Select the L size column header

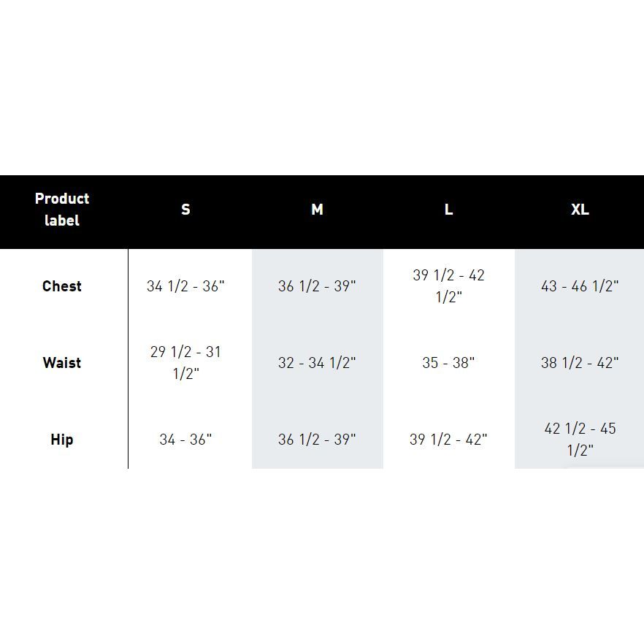coord(448,210)
